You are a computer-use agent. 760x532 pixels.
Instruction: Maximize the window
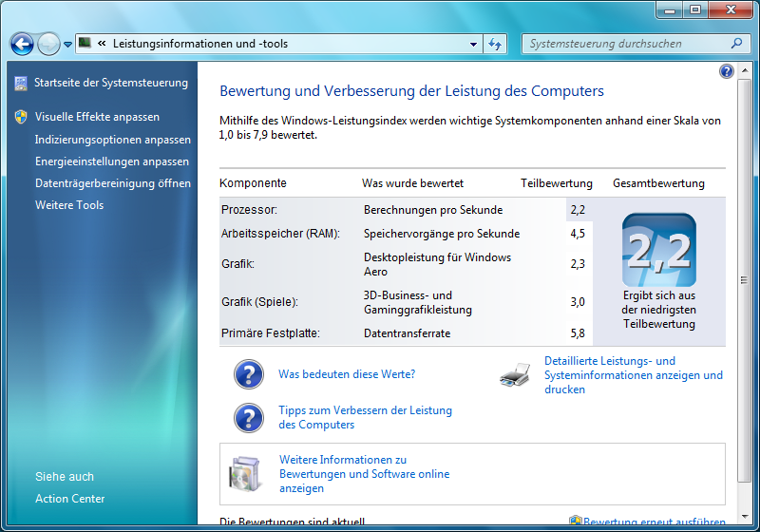pyautogui.click(x=695, y=9)
